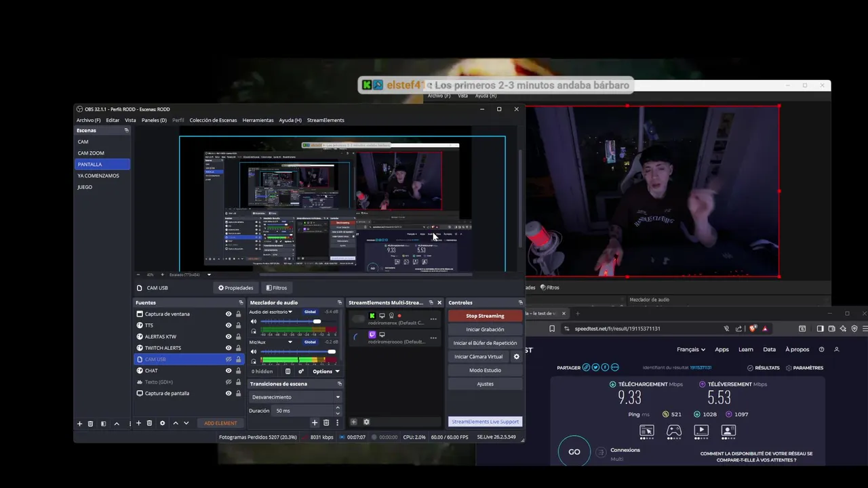
Task: Open more options for Kick rodriromerox destination
Action: click(433, 319)
